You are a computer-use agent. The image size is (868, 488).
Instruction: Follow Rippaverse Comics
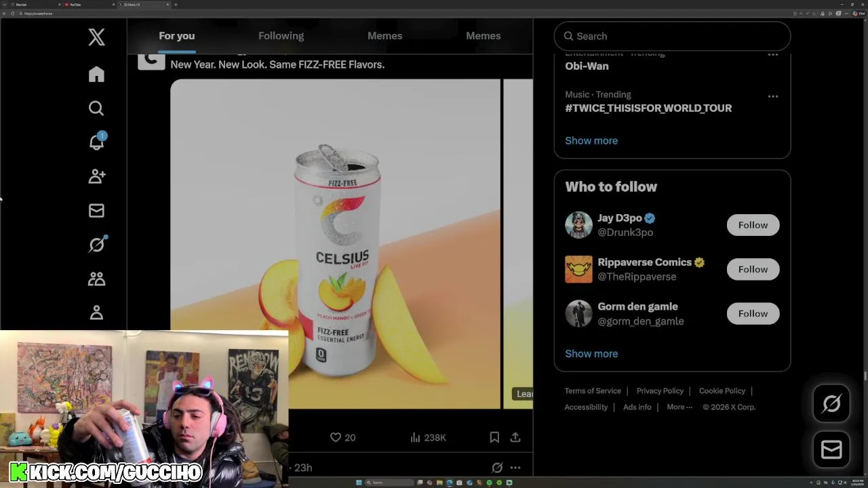coord(753,269)
